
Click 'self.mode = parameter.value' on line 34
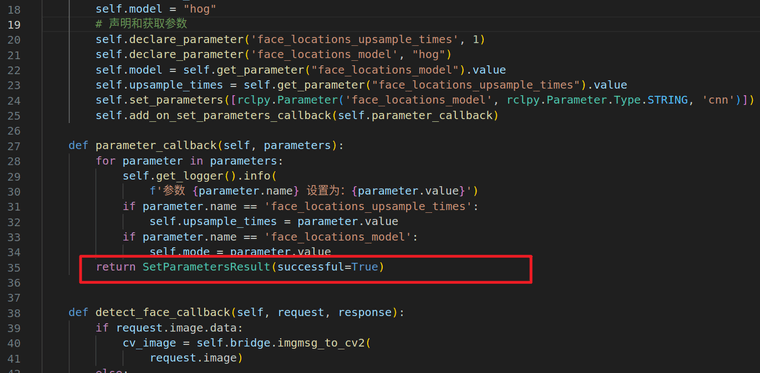click(x=240, y=252)
